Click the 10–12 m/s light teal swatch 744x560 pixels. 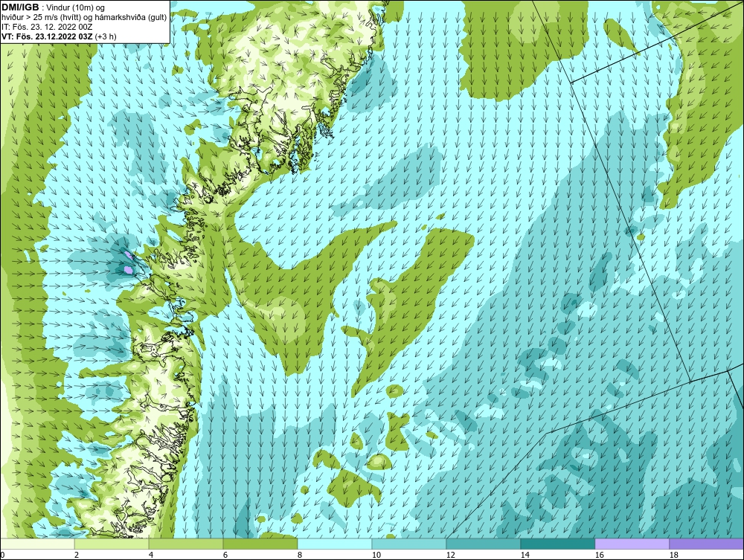coord(409,544)
